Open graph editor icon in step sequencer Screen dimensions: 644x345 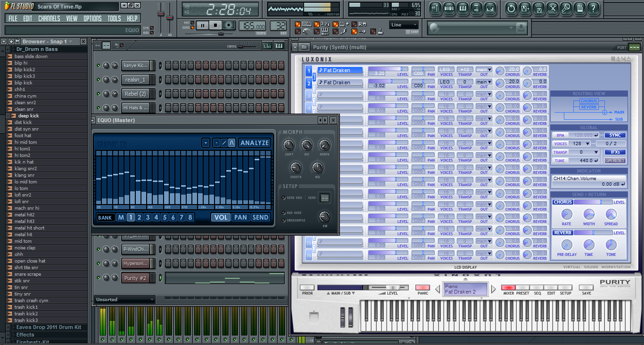267,46
